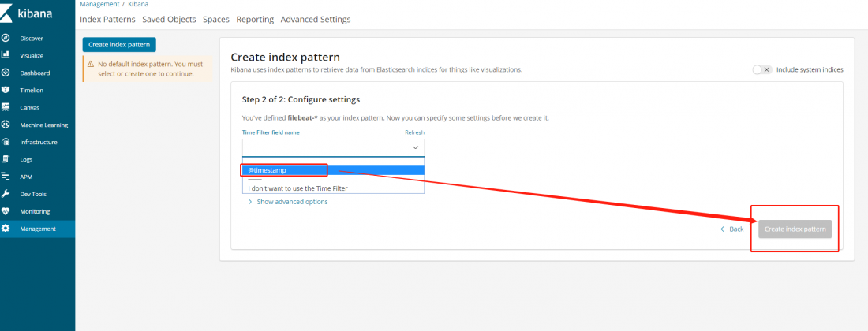Screen dimensions: 868x331
Task: Click the Timelion sidebar icon
Action: 6,90
